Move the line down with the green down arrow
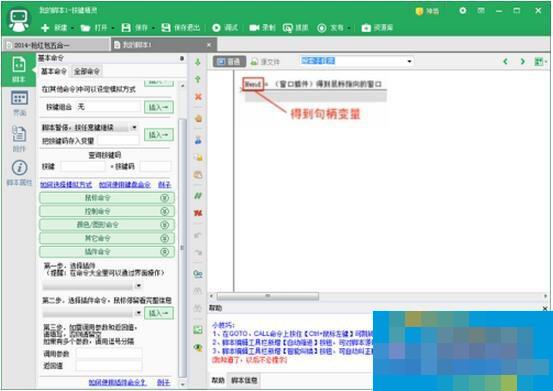The width and height of the screenshot is (553, 391). [x=198, y=62]
